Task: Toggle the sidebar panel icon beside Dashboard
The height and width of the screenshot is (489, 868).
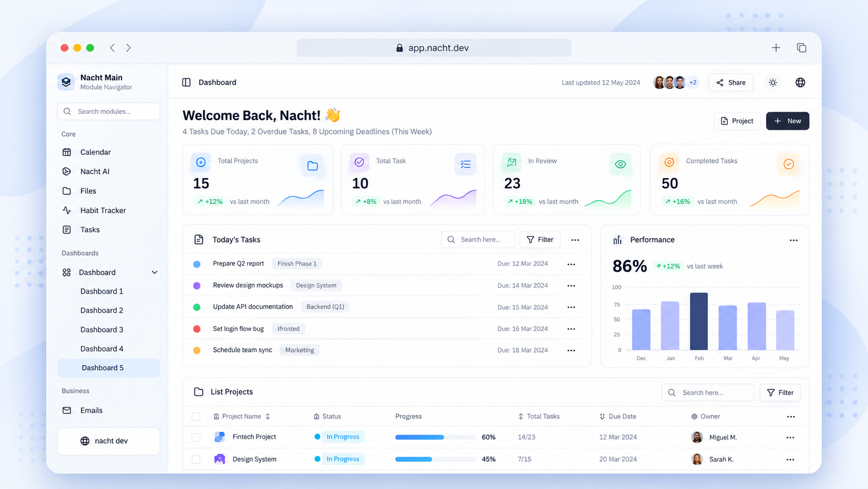Action: (x=186, y=82)
